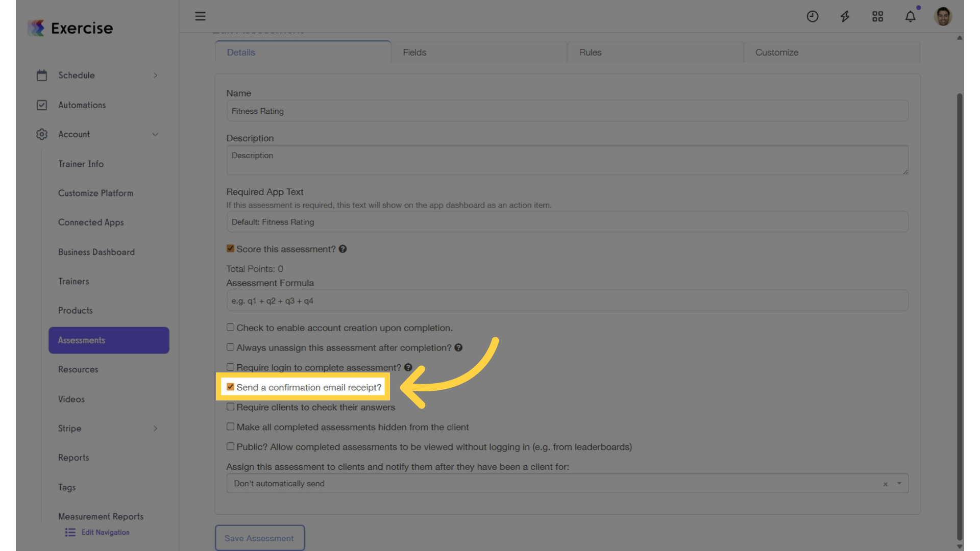This screenshot has height=551, width=980.
Task: Open the clock history icon
Action: point(813,16)
